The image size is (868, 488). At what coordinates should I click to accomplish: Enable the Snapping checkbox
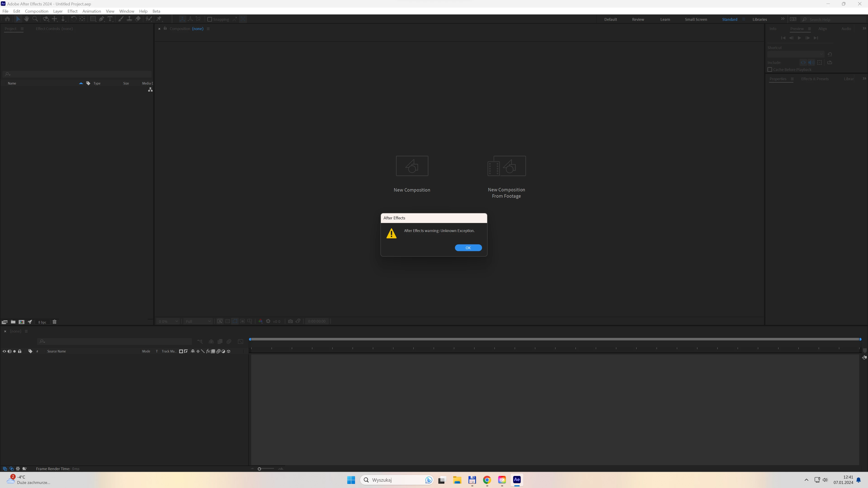(x=210, y=19)
